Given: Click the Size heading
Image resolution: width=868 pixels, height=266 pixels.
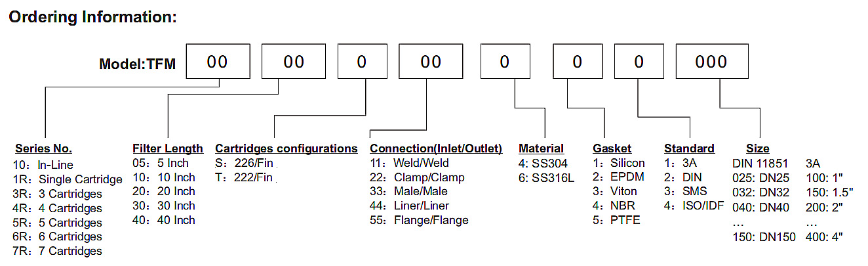Looking at the screenshot, I should click(x=758, y=148).
